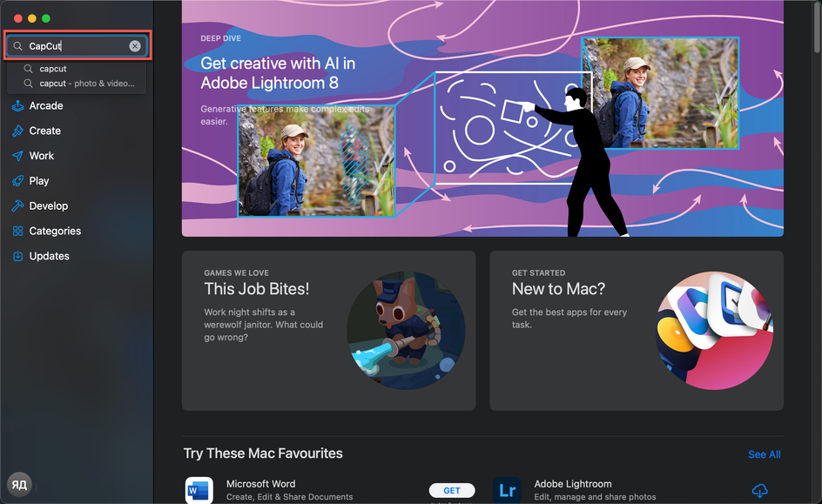Click the Microsoft Word app icon

(x=199, y=490)
